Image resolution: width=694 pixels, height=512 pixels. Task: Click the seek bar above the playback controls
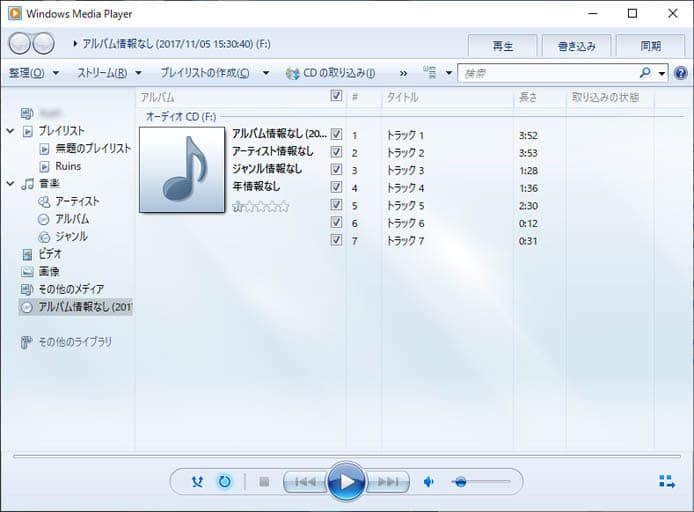point(347,456)
